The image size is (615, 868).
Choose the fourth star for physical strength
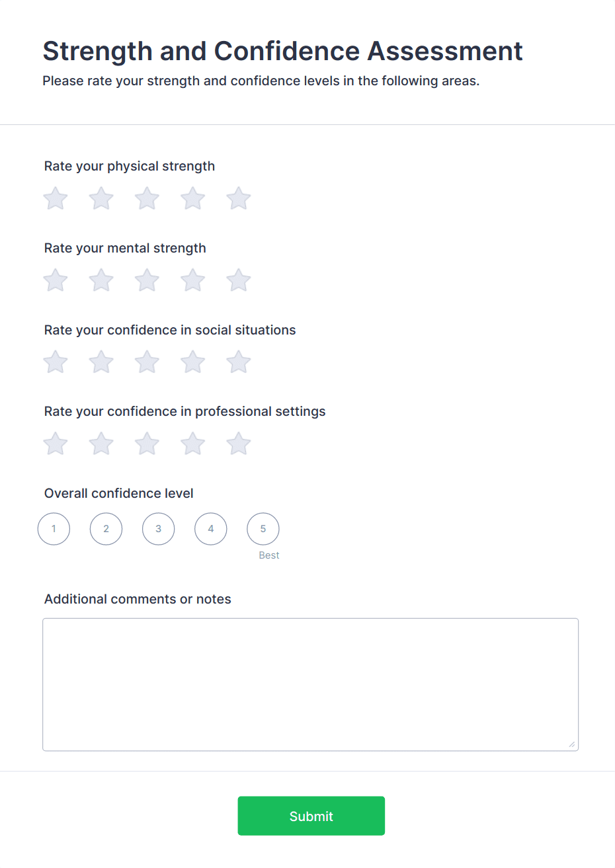click(x=192, y=198)
